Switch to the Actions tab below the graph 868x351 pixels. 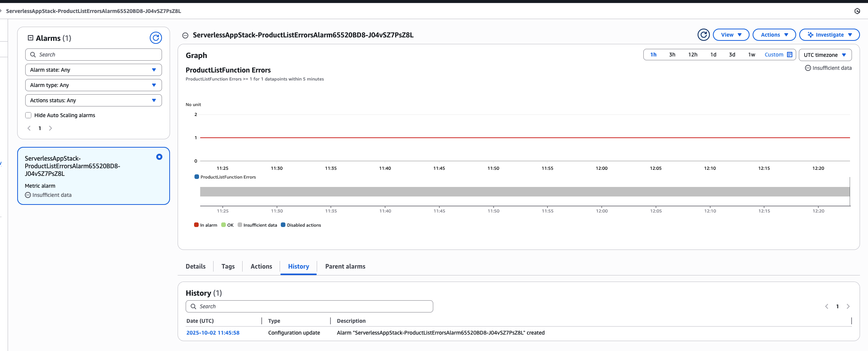[261, 266]
